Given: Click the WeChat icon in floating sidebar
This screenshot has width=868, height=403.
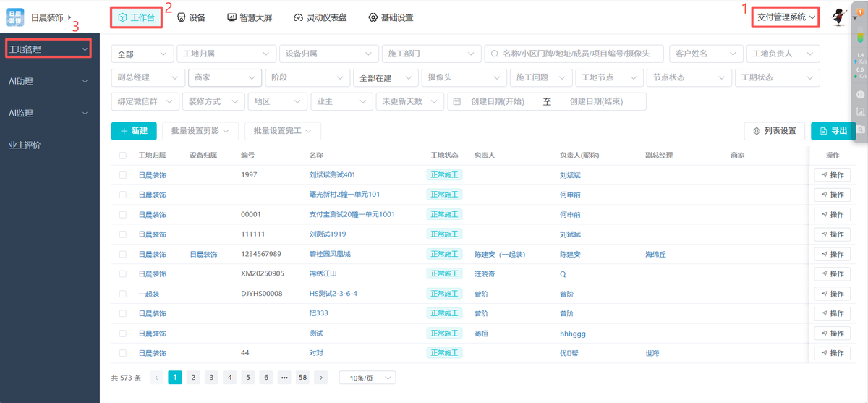Looking at the screenshot, I should pyautogui.click(x=860, y=94).
